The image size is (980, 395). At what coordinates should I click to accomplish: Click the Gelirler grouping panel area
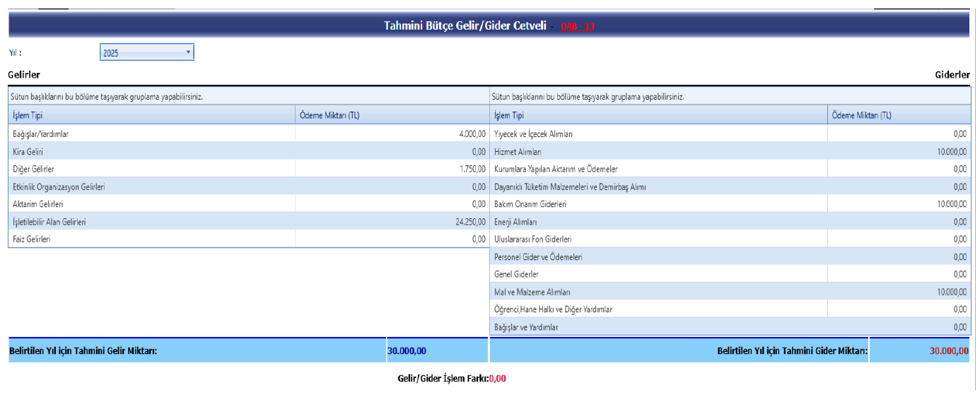point(247,96)
